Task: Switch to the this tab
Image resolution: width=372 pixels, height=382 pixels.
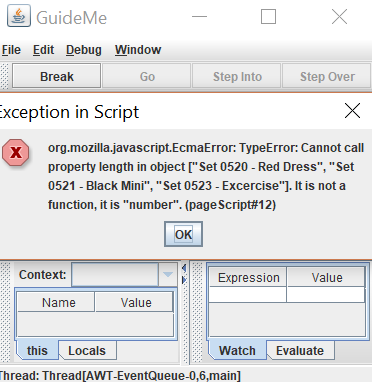Action: [37, 350]
